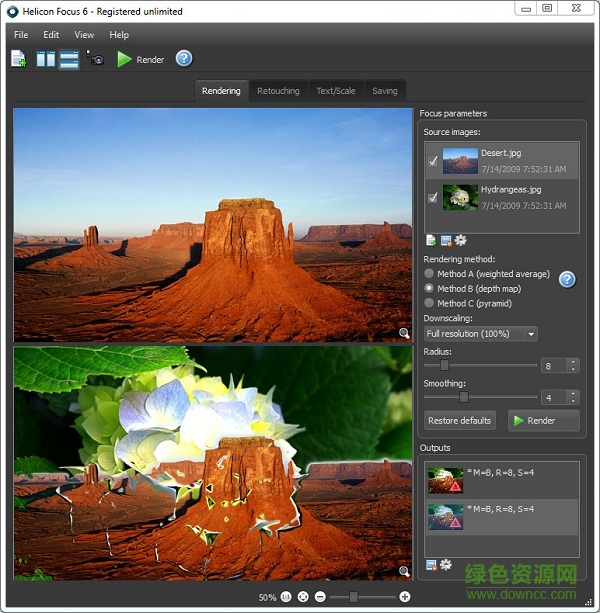
Task: Switch to vertical split view layout
Action: (46, 59)
